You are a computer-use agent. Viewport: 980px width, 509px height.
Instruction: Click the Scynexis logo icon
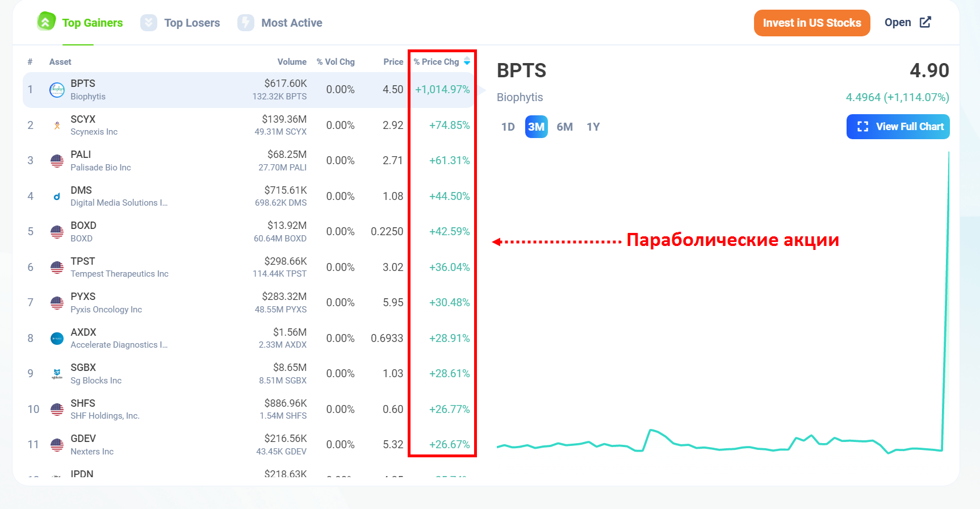click(57, 126)
